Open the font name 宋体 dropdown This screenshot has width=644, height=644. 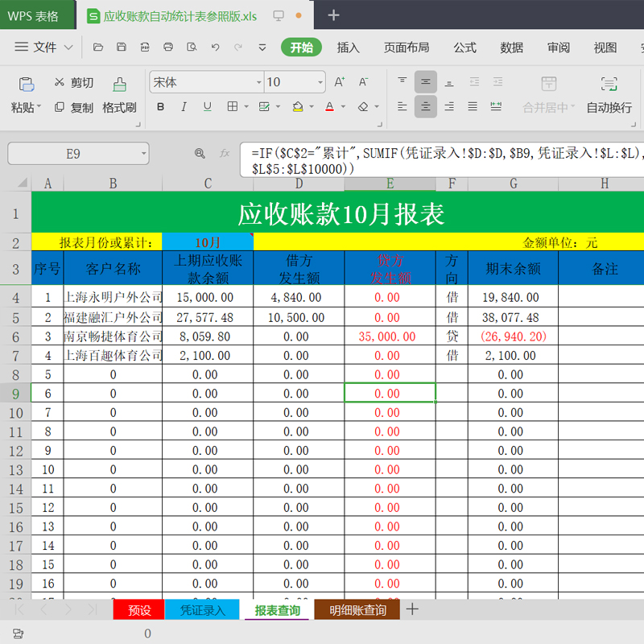258,82
